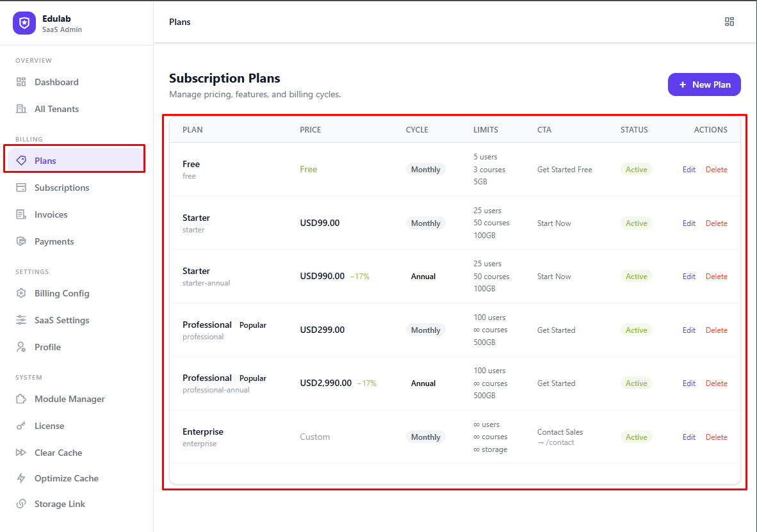Open the grid icon in top-right header
This screenshot has height=532, width=757.
pyautogui.click(x=729, y=22)
